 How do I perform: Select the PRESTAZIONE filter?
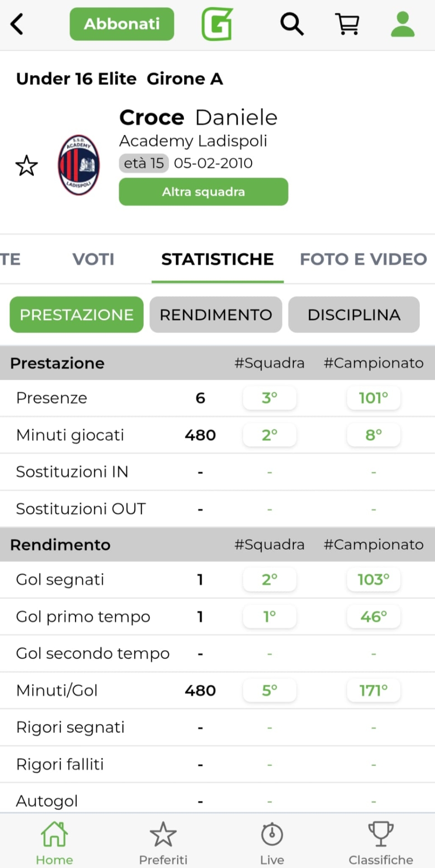[76, 315]
